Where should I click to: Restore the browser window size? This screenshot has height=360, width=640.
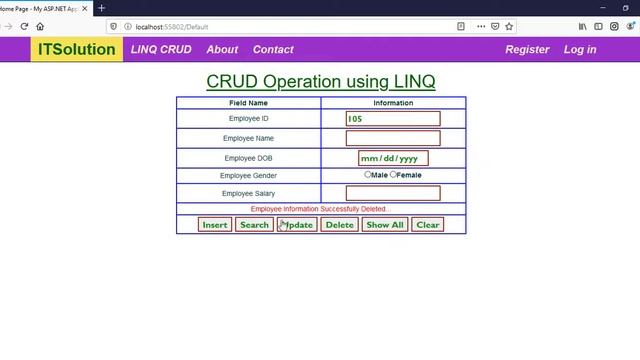coord(626,8)
